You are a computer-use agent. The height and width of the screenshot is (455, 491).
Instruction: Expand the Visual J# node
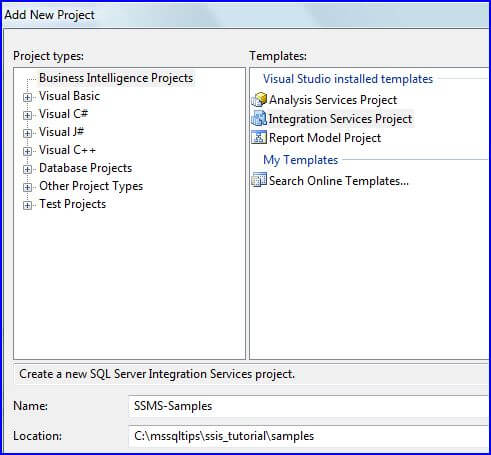(27, 133)
